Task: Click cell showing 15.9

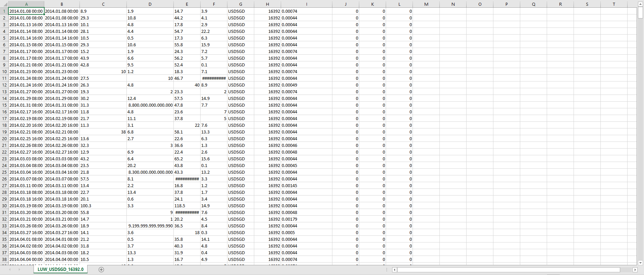Action: click(x=214, y=45)
